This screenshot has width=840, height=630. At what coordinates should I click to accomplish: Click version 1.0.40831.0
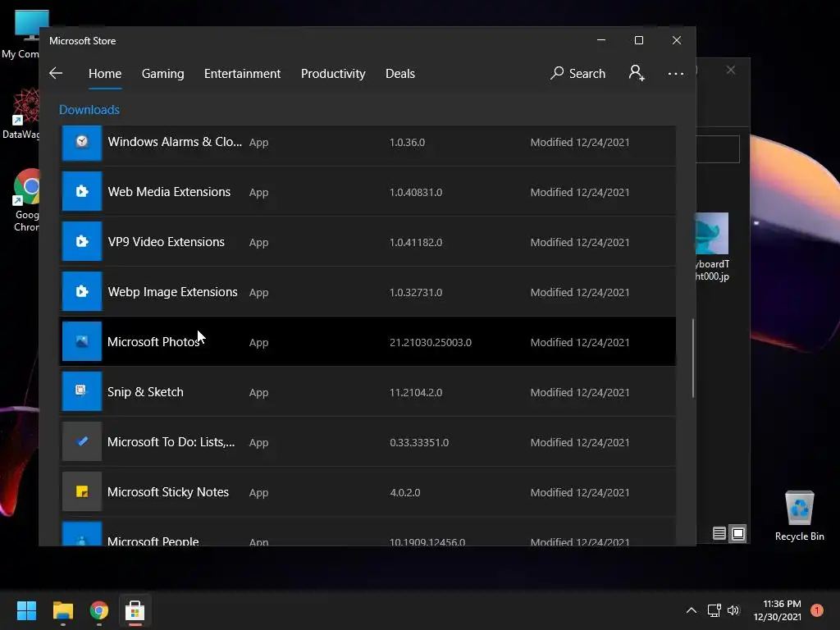(x=416, y=192)
